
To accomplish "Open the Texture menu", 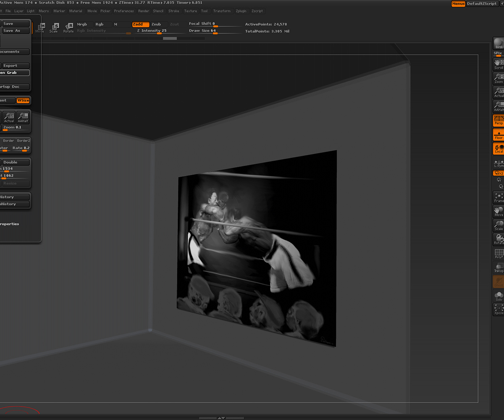I will tap(191, 11).
